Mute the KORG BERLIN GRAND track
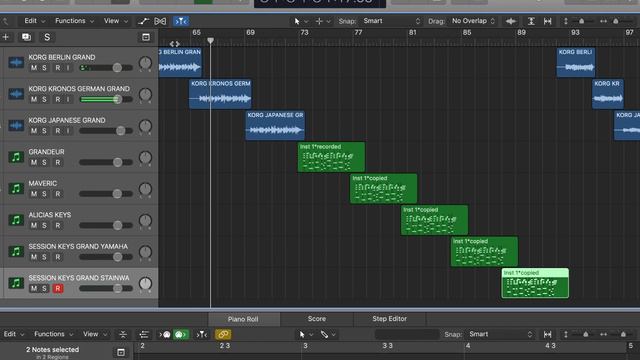The height and width of the screenshot is (360, 640). pyautogui.click(x=34, y=68)
